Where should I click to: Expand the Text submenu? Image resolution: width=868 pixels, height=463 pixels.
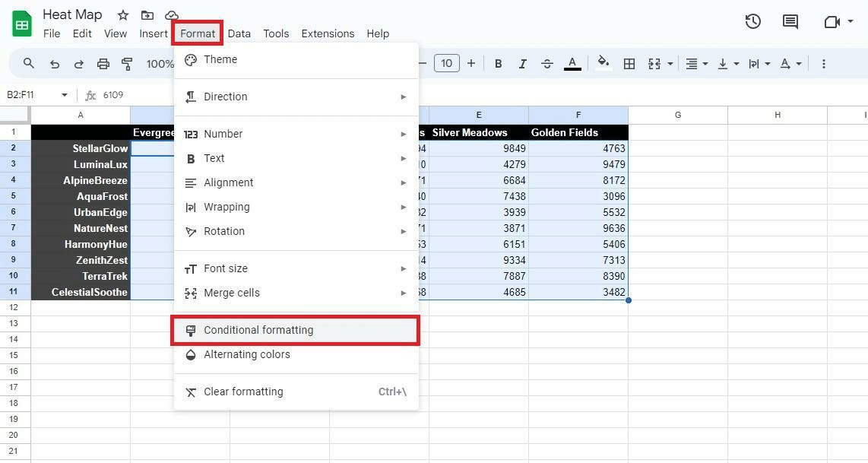tap(296, 158)
